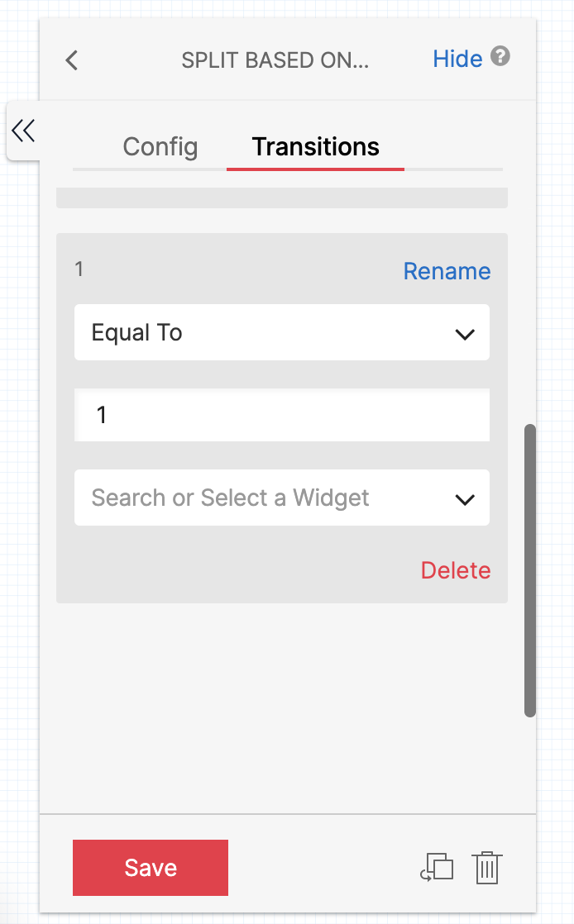Viewport: 574px width, 924px height.
Task: Save the split widget settings
Action: pyautogui.click(x=150, y=868)
